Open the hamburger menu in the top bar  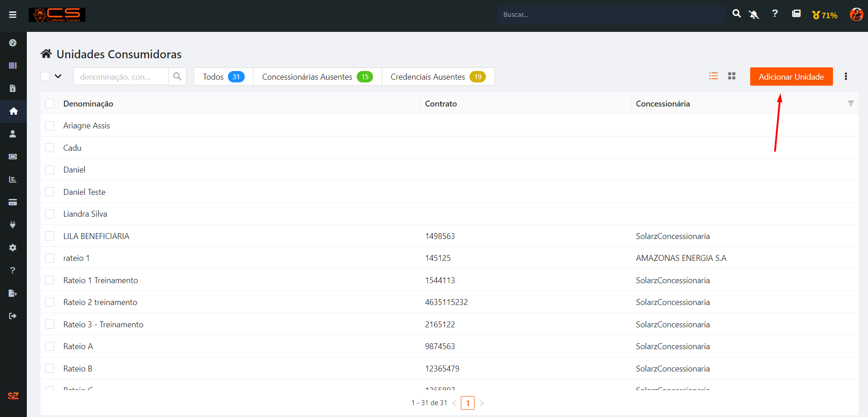pos(13,15)
